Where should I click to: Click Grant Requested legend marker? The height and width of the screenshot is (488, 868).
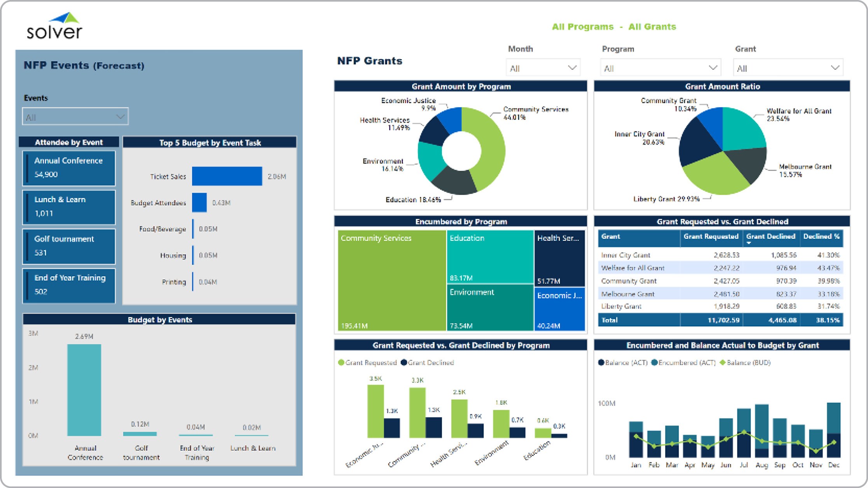(341, 363)
